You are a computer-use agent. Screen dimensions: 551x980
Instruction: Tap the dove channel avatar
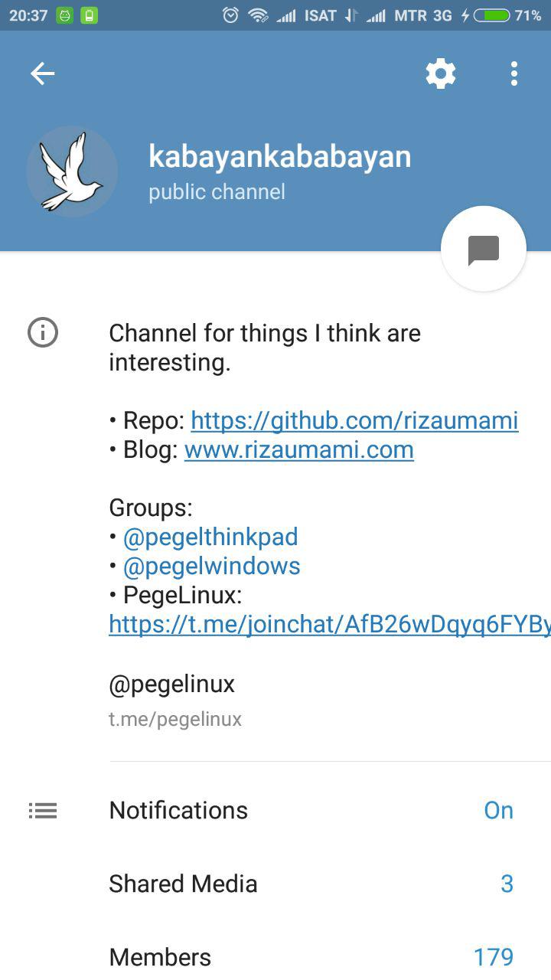pyautogui.click(x=72, y=171)
